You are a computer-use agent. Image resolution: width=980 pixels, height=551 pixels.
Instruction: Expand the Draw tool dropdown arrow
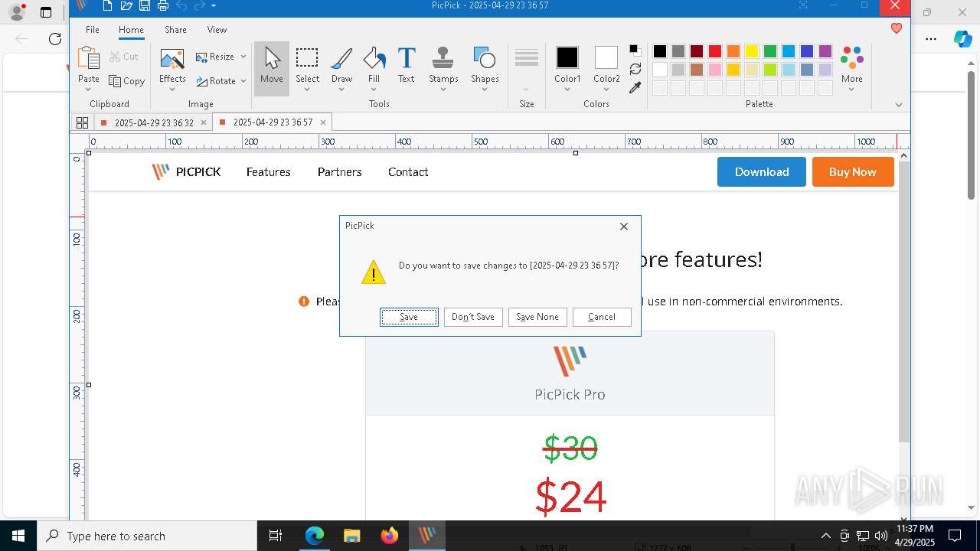click(341, 90)
